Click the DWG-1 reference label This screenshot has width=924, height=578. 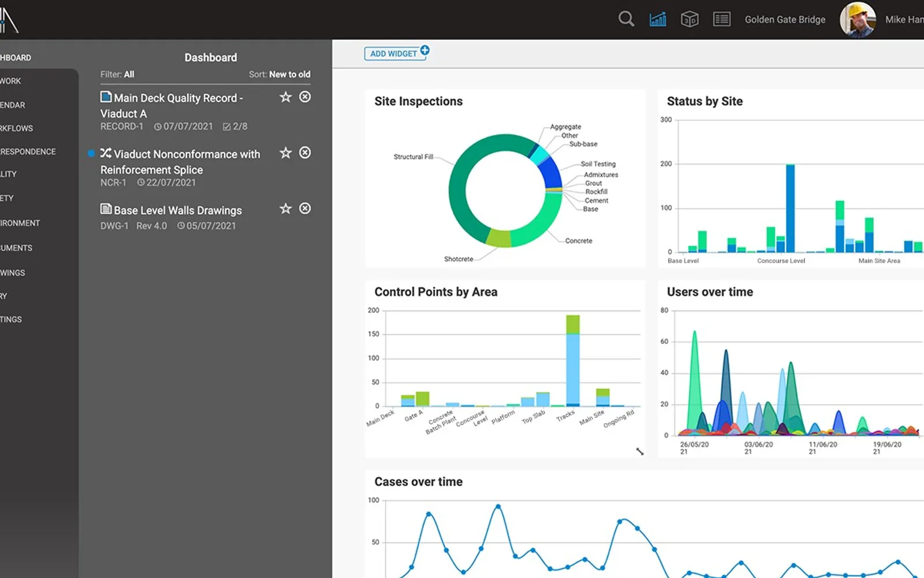tap(114, 226)
